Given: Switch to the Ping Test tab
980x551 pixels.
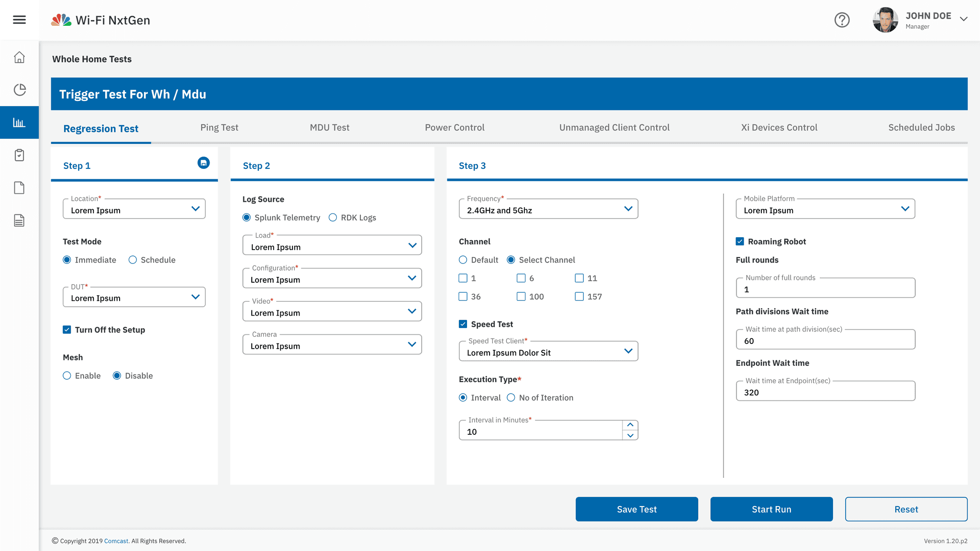Looking at the screenshot, I should tap(219, 128).
